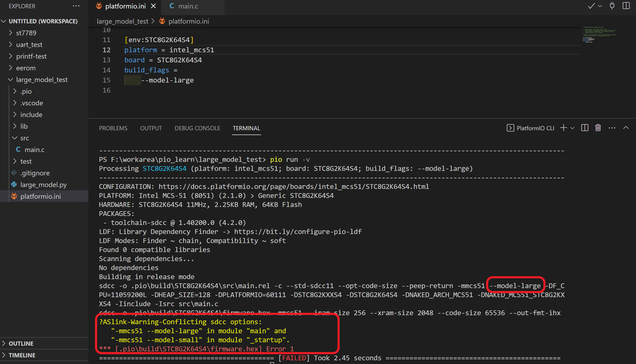The height and width of the screenshot is (364, 636).
Task: Expand the OUTLINE section
Action: point(44,344)
